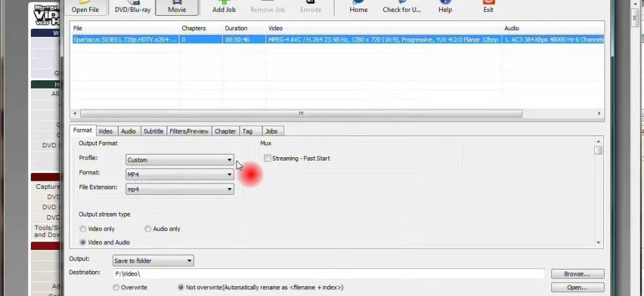This screenshot has width=644, height=296.
Task: Select the Movie toolbar button
Action: click(x=177, y=7)
